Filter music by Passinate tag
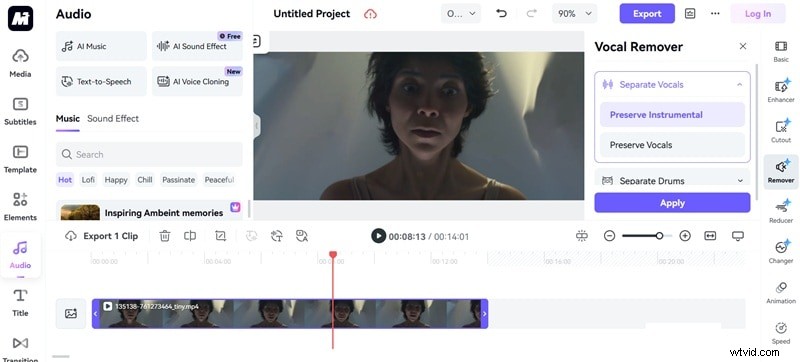This screenshot has width=800, height=362. tap(179, 179)
